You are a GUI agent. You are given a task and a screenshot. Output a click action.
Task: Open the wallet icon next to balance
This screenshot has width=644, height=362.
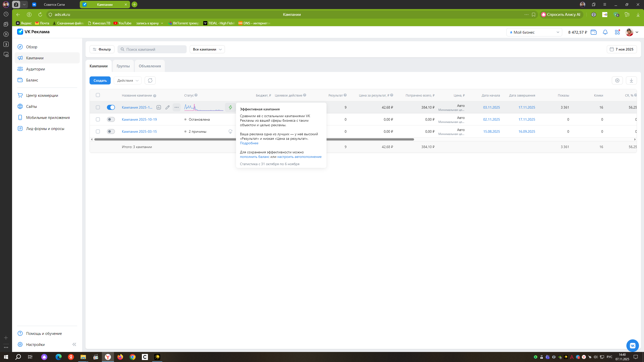point(594,32)
